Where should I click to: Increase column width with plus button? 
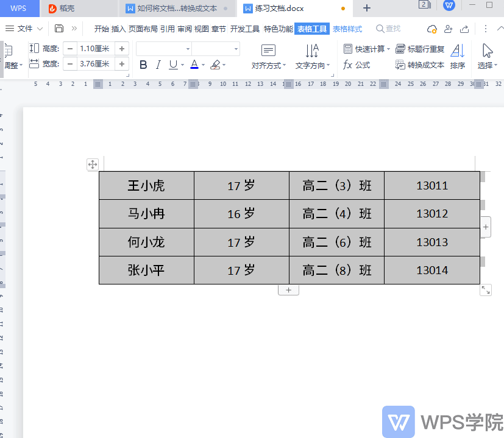click(122, 64)
